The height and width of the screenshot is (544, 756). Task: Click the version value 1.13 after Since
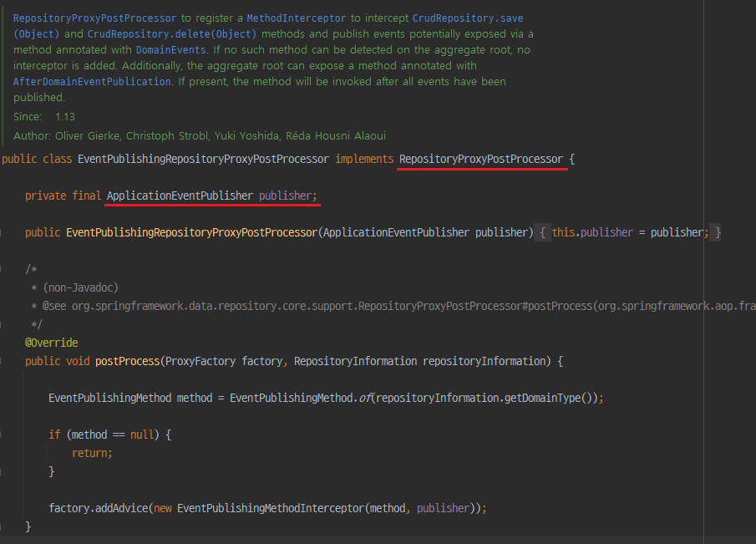(65, 117)
